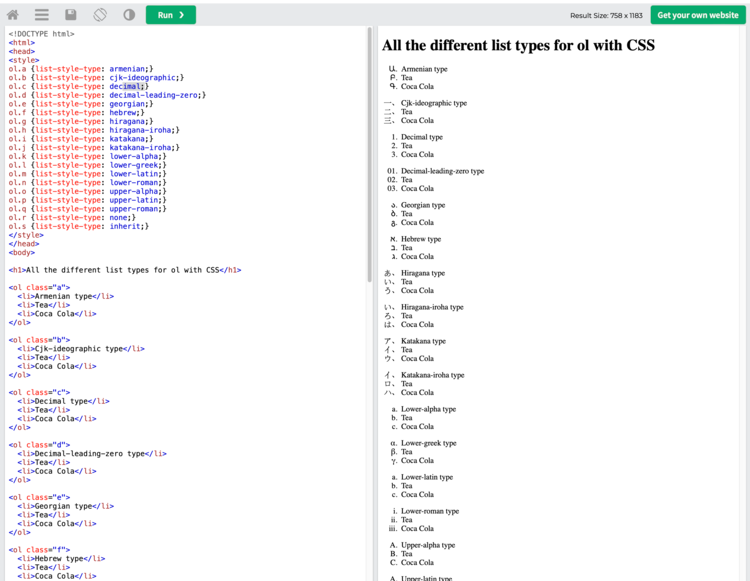This screenshot has width=750, height=581.
Task: Click the ol class="d" code line
Action: coord(39,445)
